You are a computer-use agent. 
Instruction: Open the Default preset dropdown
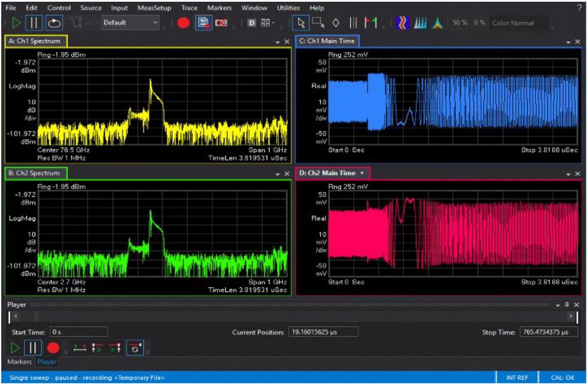coord(155,23)
